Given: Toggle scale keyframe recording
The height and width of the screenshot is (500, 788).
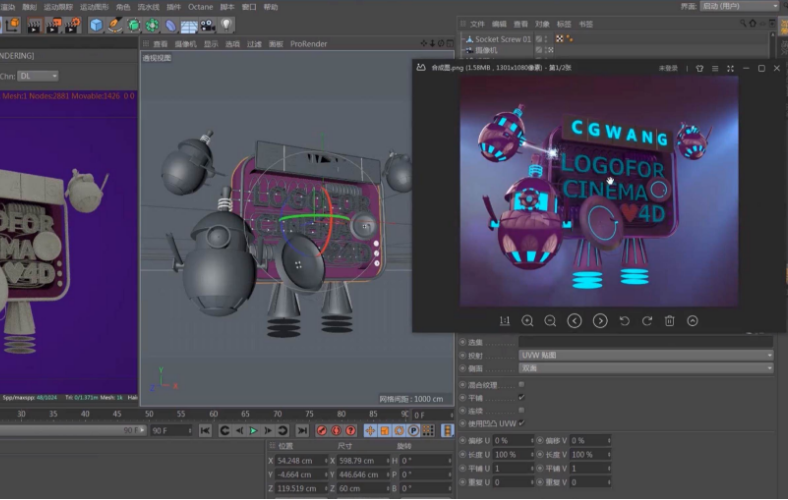Looking at the screenshot, I should 384,431.
